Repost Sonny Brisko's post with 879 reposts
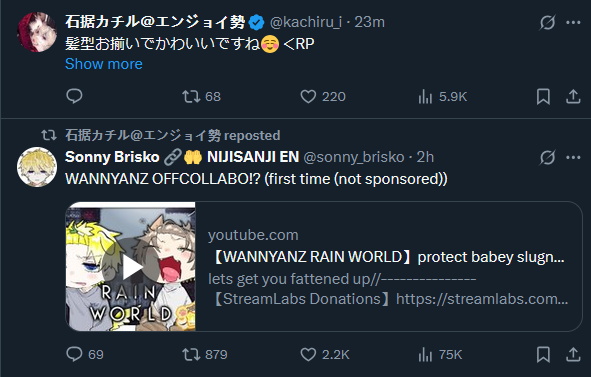The height and width of the screenshot is (377, 591). point(205,354)
